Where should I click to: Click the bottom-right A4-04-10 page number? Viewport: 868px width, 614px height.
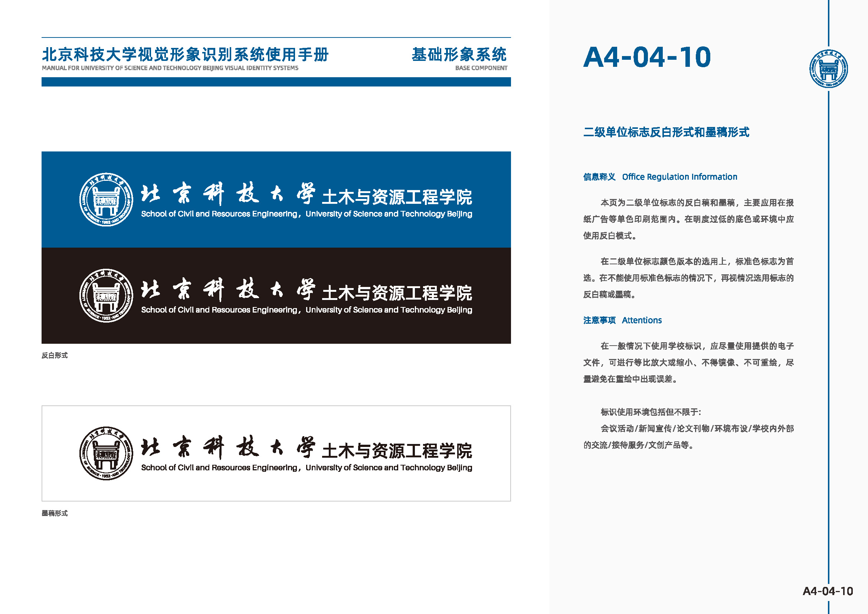[x=828, y=591]
